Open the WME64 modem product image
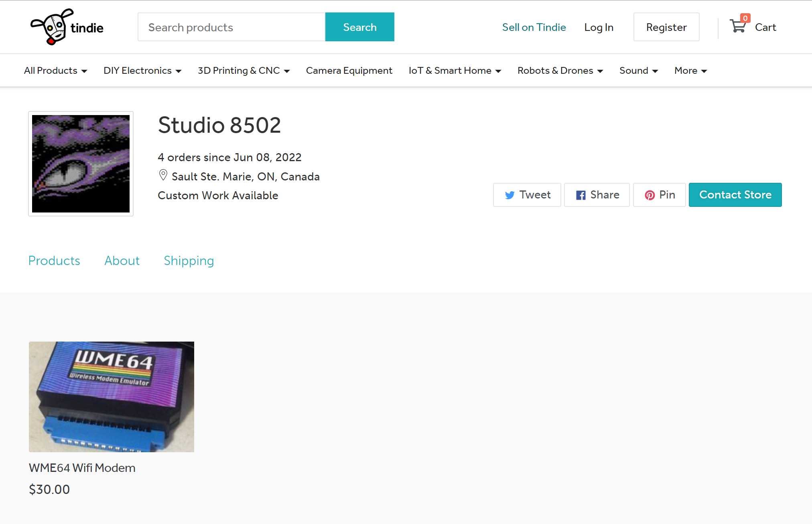Image resolution: width=812 pixels, height=524 pixels. click(112, 397)
